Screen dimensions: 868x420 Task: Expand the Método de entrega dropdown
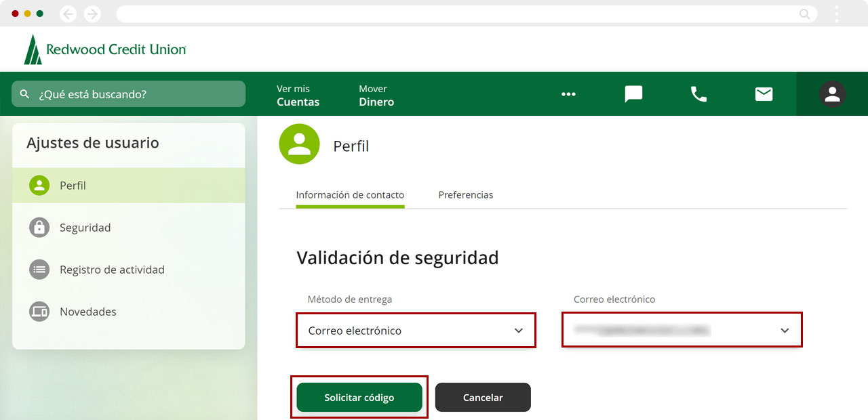click(416, 331)
